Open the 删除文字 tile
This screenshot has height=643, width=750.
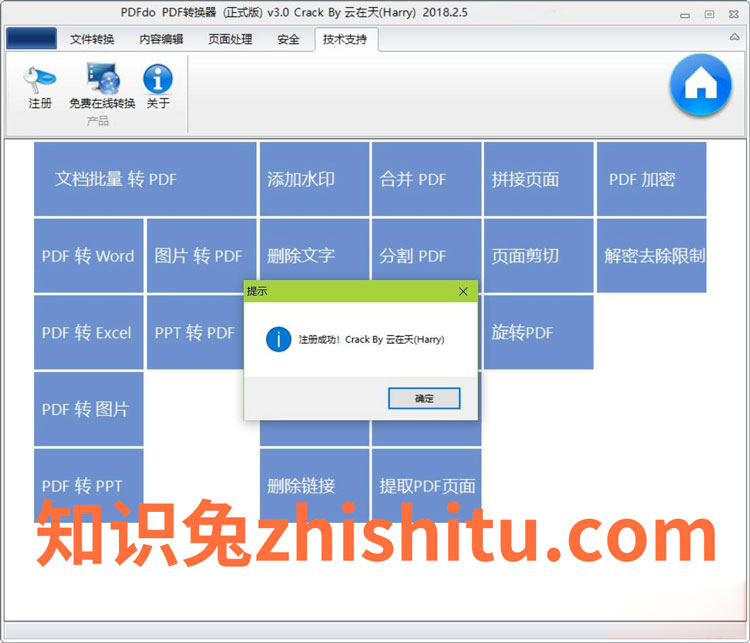pos(314,250)
